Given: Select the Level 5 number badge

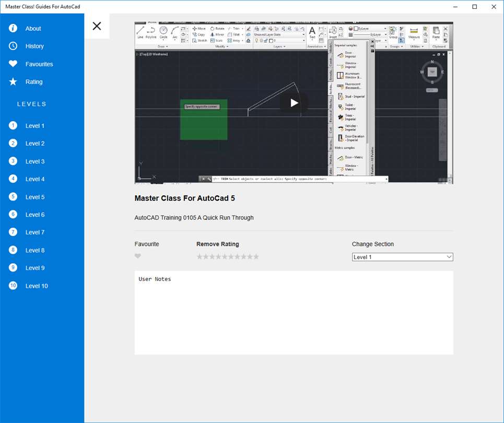Looking at the screenshot, I should [13, 197].
